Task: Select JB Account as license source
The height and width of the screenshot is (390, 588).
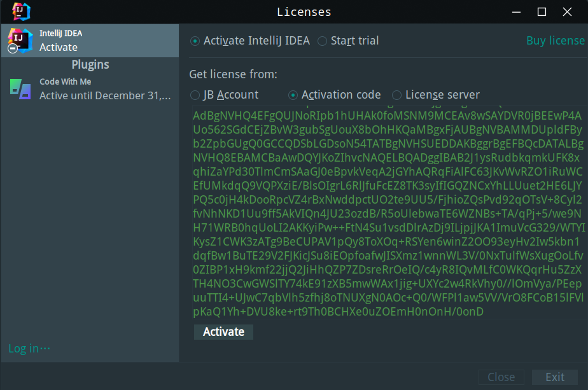Action: point(195,95)
